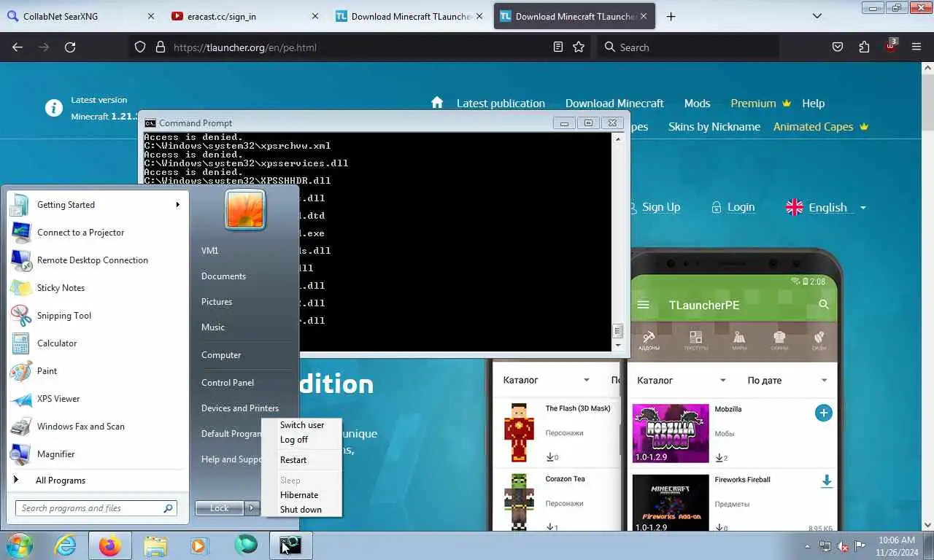Open Windows Media Player from taskbar
The width and height of the screenshot is (934, 560).
198,545
